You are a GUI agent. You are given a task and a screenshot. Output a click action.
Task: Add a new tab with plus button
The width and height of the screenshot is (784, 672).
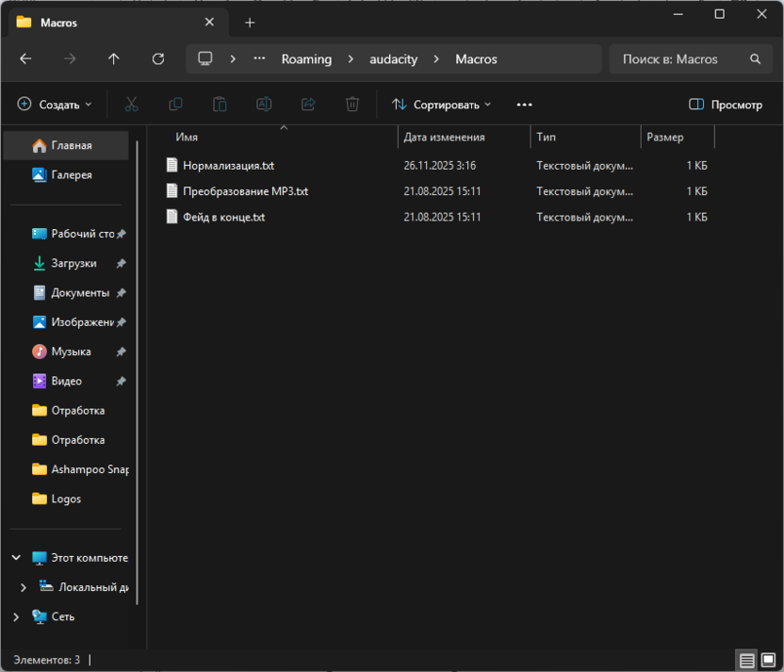(x=250, y=23)
